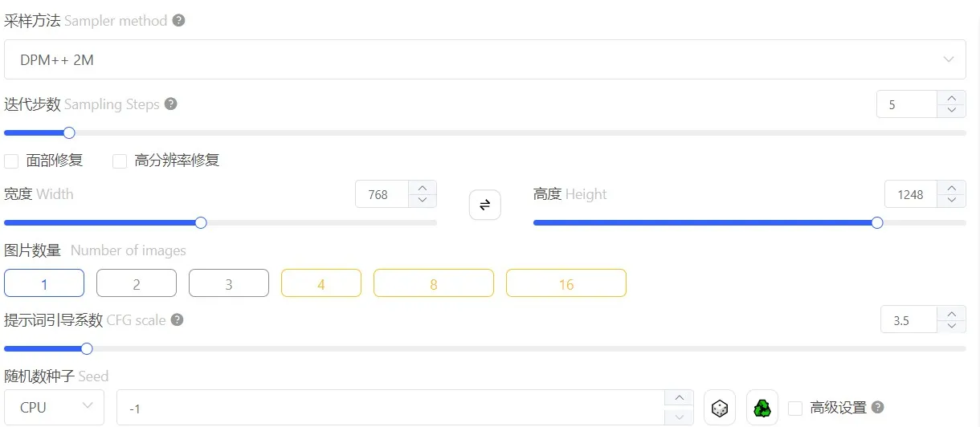This screenshot has height=427, width=980.
Task: Click the green recycle seed icon
Action: point(762,408)
